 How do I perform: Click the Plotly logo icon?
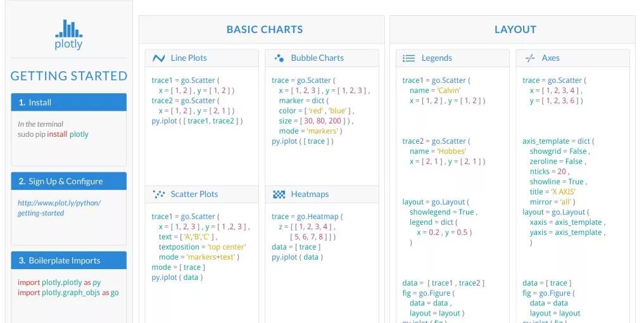click(68, 30)
